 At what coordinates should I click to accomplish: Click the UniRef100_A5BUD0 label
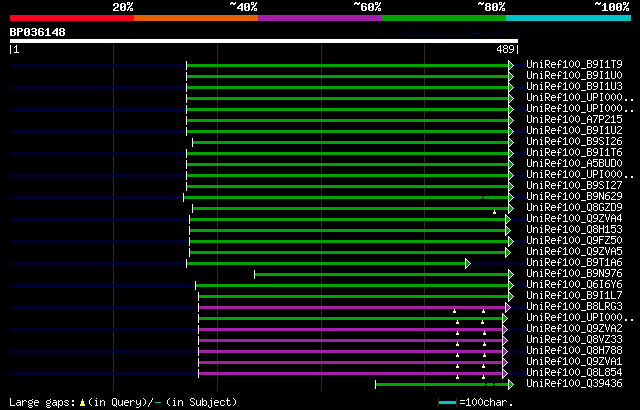click(574, 164)
